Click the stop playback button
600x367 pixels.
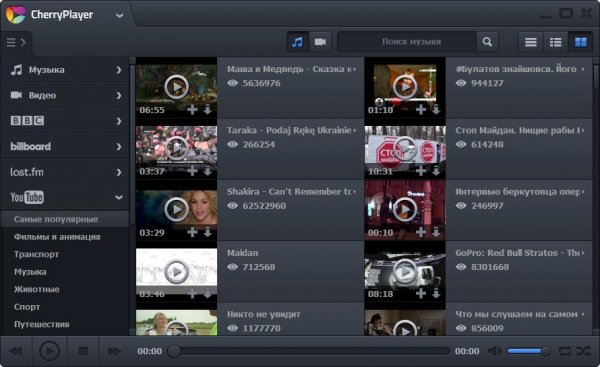pyautogui.click(x=83, y=351)
